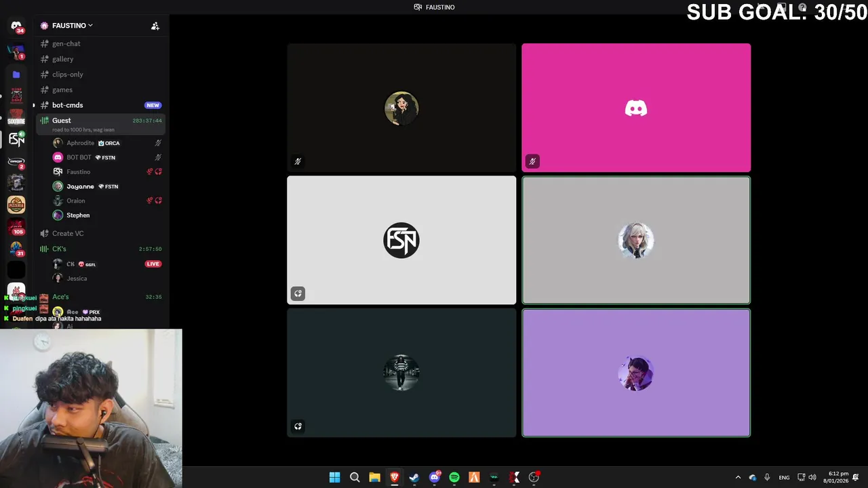Click mute icon on Aphrodite's video tile
The width and height of the screenshot is (868, 488).
[x=298, y=161]
